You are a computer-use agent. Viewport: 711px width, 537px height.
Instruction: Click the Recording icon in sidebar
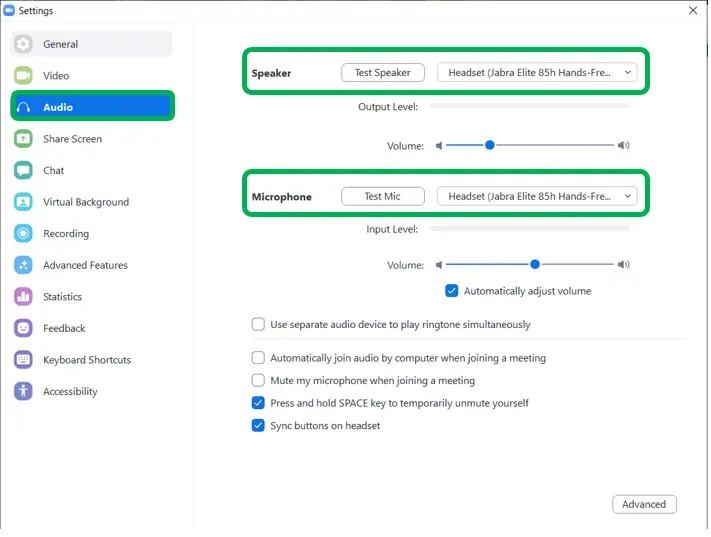coord(24,234)
